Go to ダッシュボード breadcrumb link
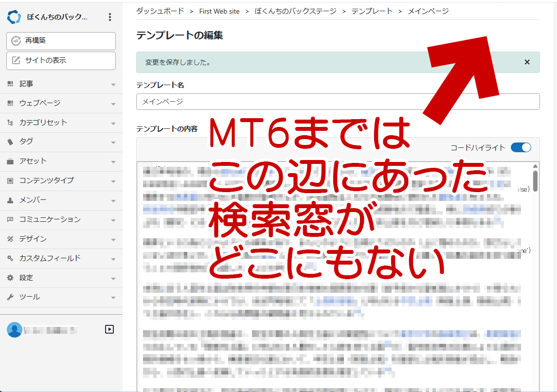 tap(160, 11)
